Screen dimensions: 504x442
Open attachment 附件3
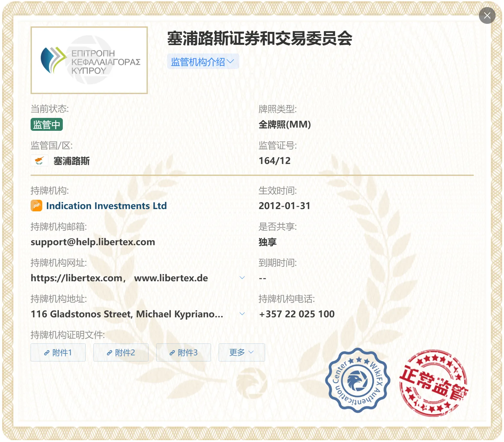(x=184, y=352)
